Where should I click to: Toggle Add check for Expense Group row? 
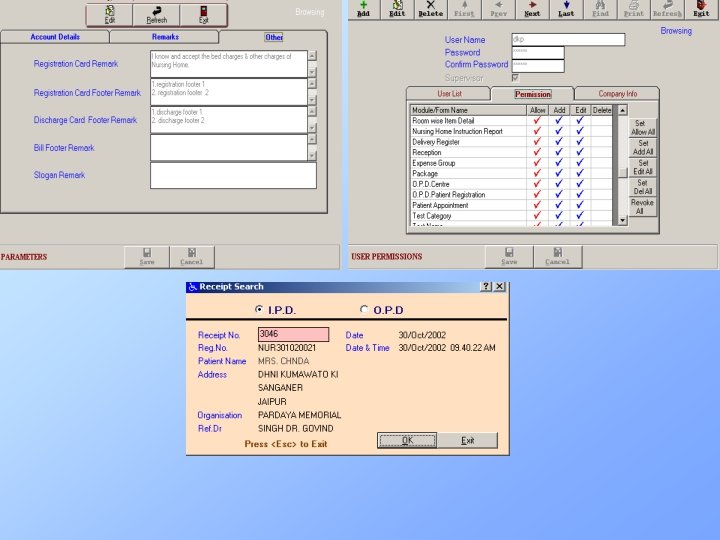[x=559, y=163]
